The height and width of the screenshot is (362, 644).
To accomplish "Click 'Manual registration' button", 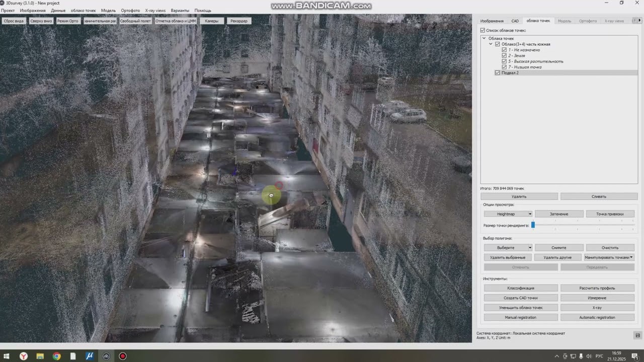I will pos(521,317).
